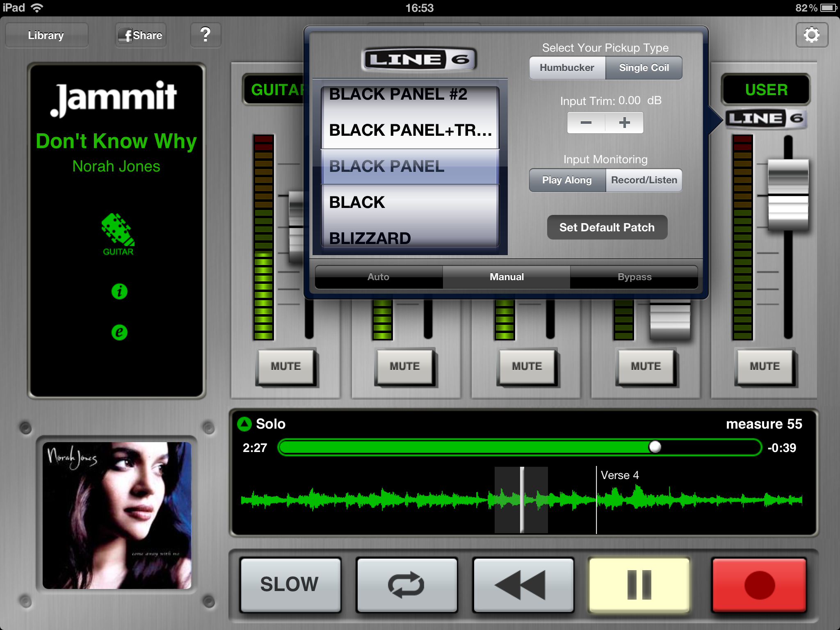Tap the 'Input Trim: 0.00 dB' value
The image size is (840, 630).
coord(611,100)
